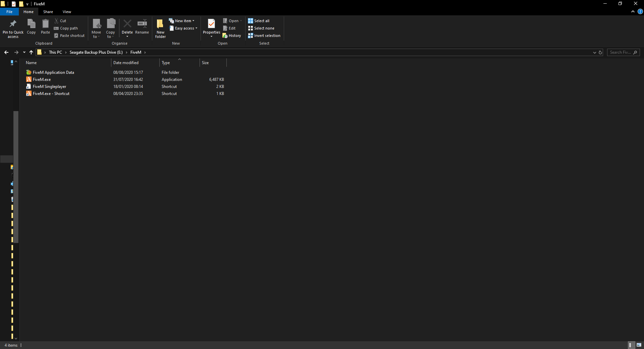This screenshot has width=644, height=349.
Task: Show recent locations dropdown
Action: pos(24,52)
